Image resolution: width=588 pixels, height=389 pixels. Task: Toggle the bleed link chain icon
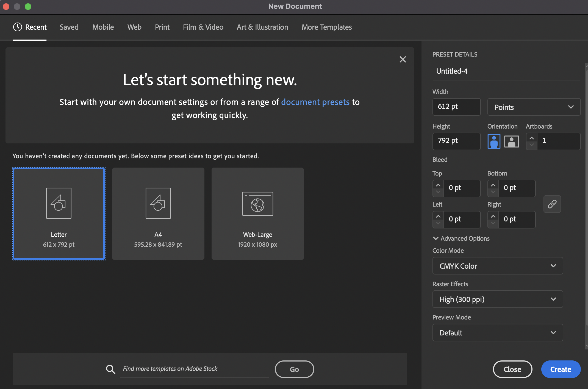552,204
